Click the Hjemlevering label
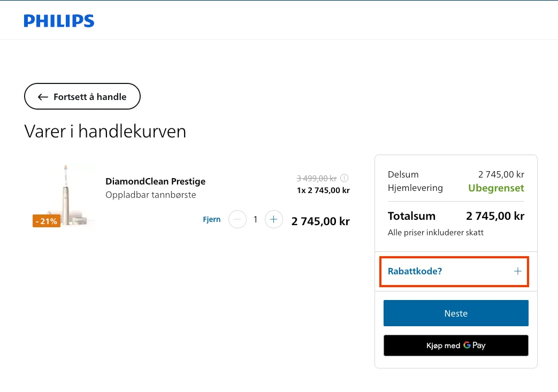The width and height of the screenshot is (558, 392). pyautogui.click(x=415, y=188)
